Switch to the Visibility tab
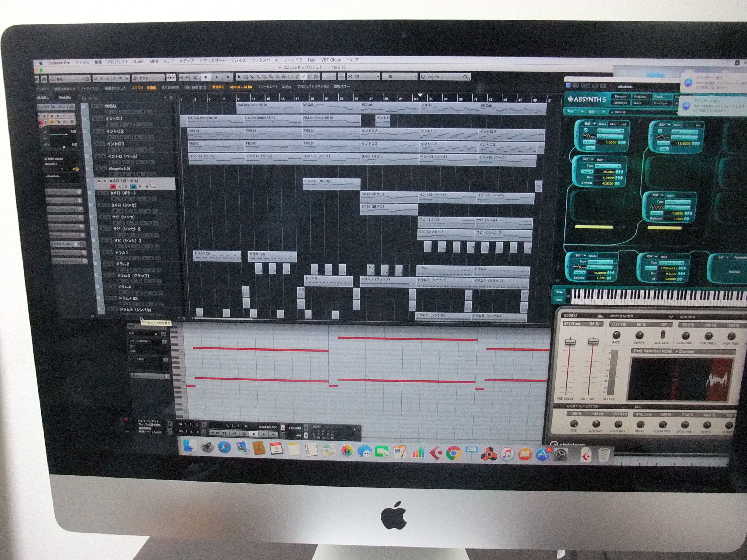747x560 pixels. click(x=65, y=98)
